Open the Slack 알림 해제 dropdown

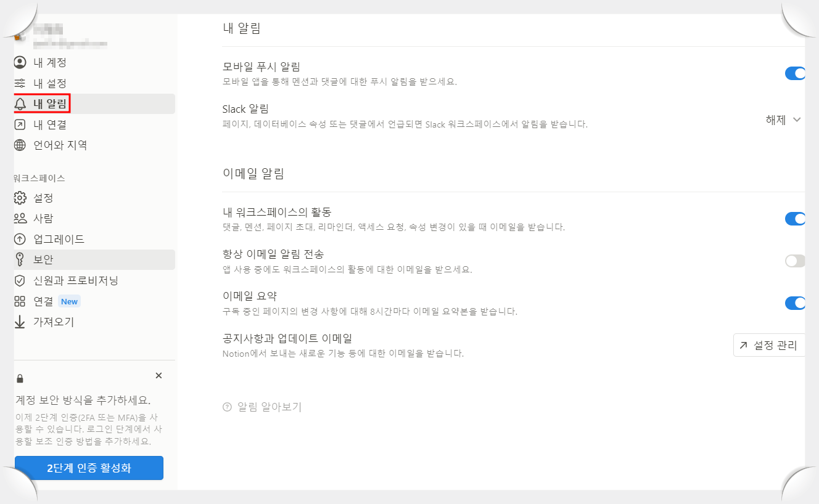pos(782,121)
